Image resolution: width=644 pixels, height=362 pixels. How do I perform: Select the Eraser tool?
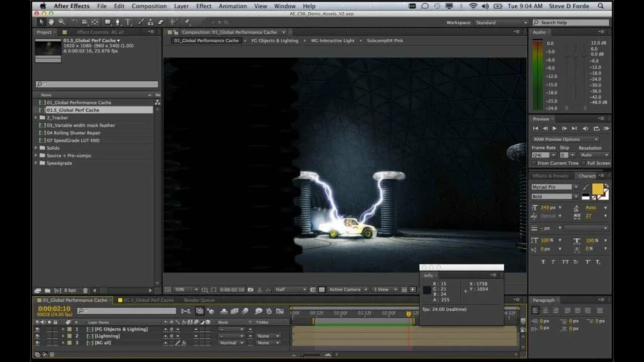160,22
